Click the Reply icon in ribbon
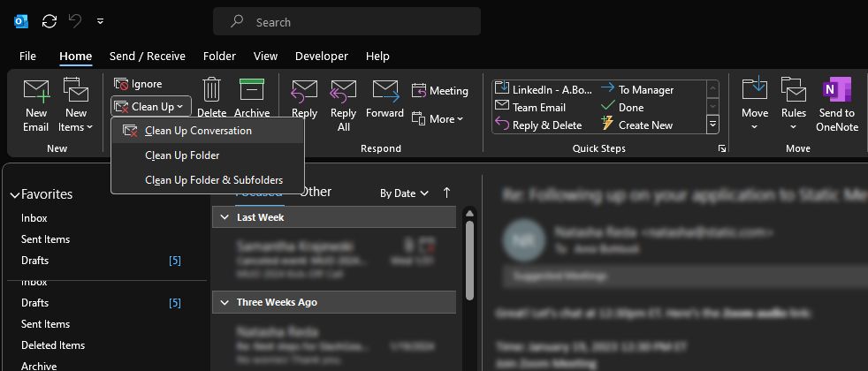Screen dimensions: 868x371 304,90
